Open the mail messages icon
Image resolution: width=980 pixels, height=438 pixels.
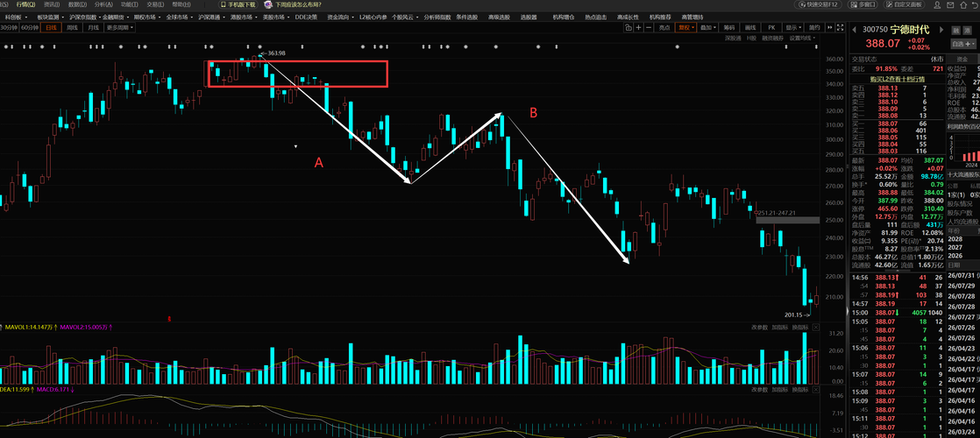950,5
